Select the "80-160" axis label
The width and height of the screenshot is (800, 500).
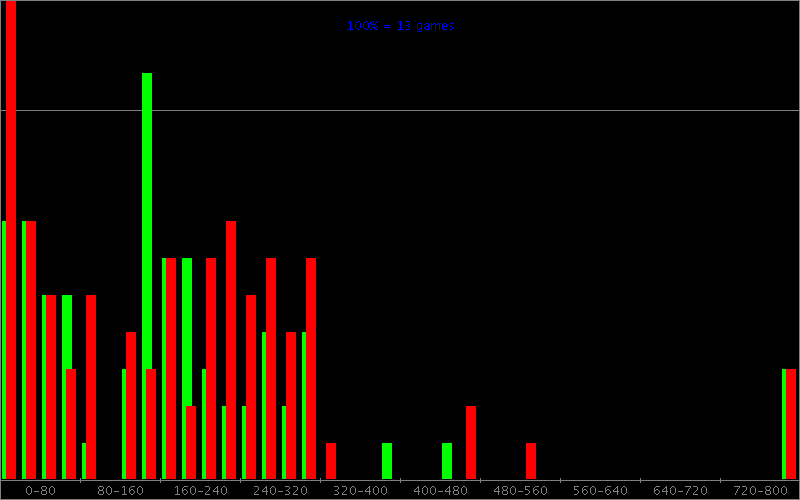tap(120, 491)
